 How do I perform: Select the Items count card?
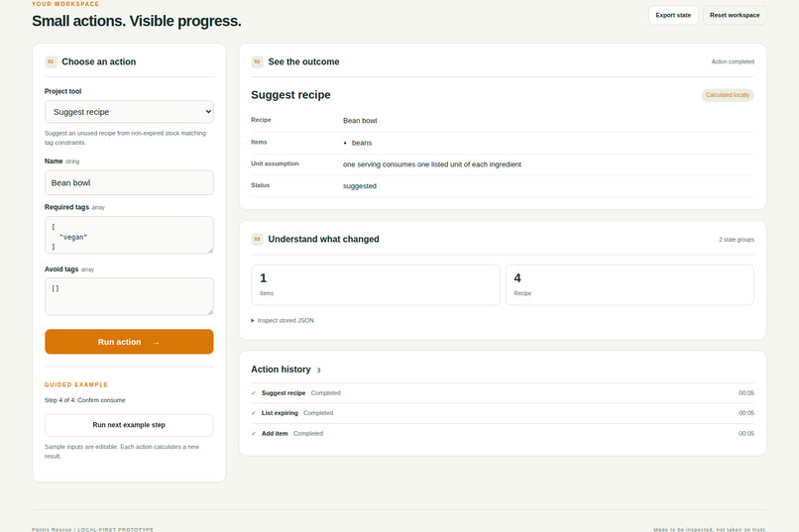(x=376, y=284)
